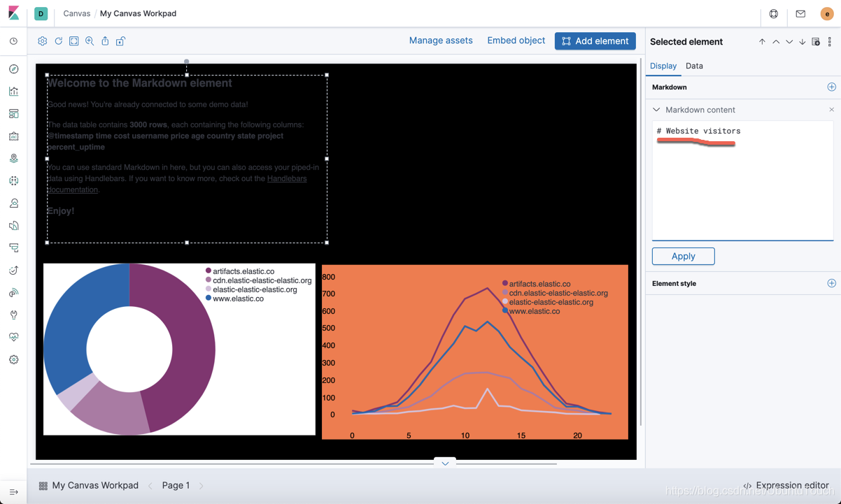Click the canvas horizontal scrollbar

[x=294, y=463]
